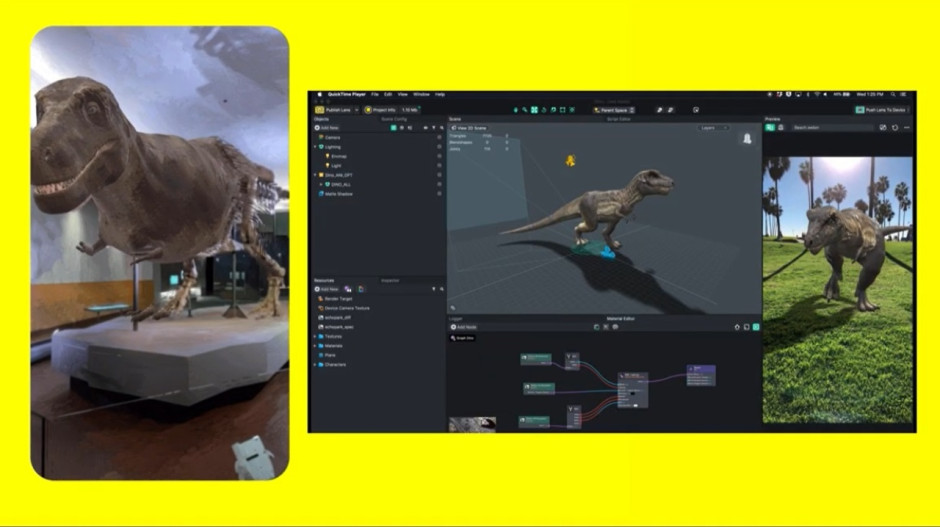The width and height of the screenshot is (940, 527).
Task: Expand the Textures folder in Resources
Action: coord(315,336)
